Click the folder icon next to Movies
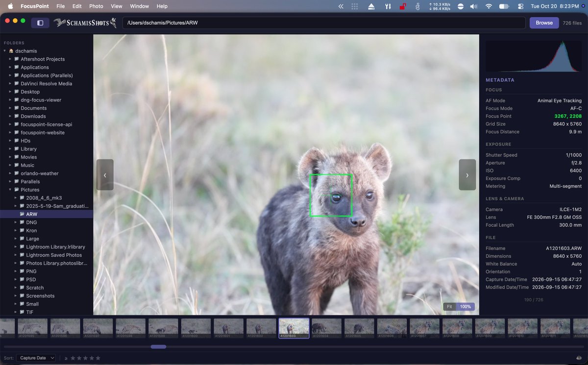The height and width of the screenshot is (365, 588). click(x=16, y=157)
